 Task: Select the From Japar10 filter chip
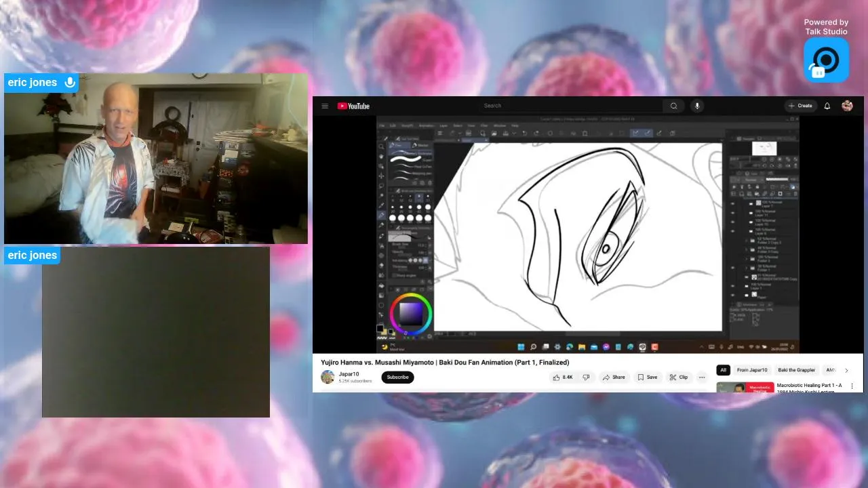pyautogui.click(x=752, y=370)
